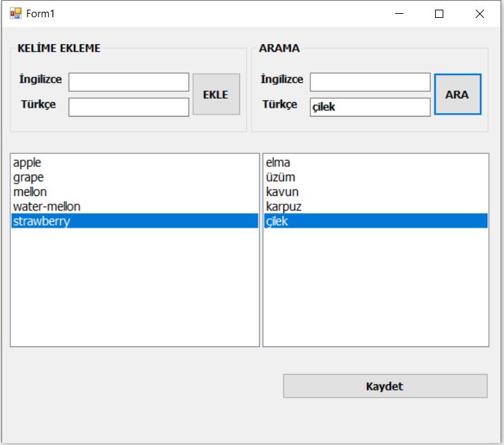Click the ARA search button
504x445 pixels.
click(x=457, y=95)
